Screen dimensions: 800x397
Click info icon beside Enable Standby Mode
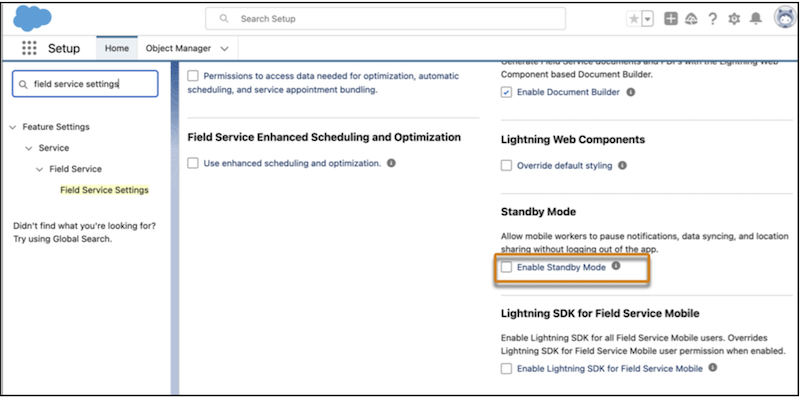616,266
